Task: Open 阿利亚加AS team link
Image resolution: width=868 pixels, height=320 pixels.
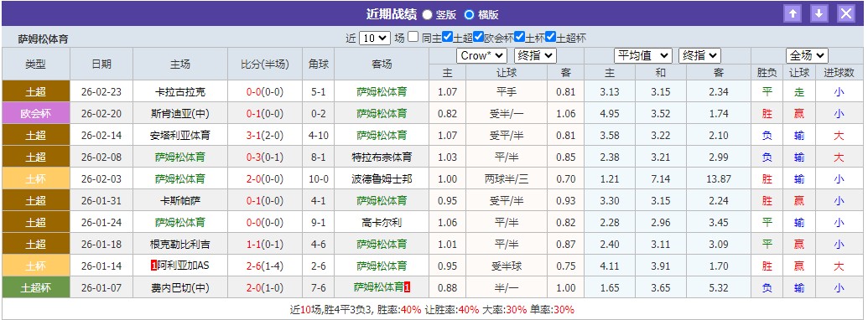Action: tap(183, 266)
